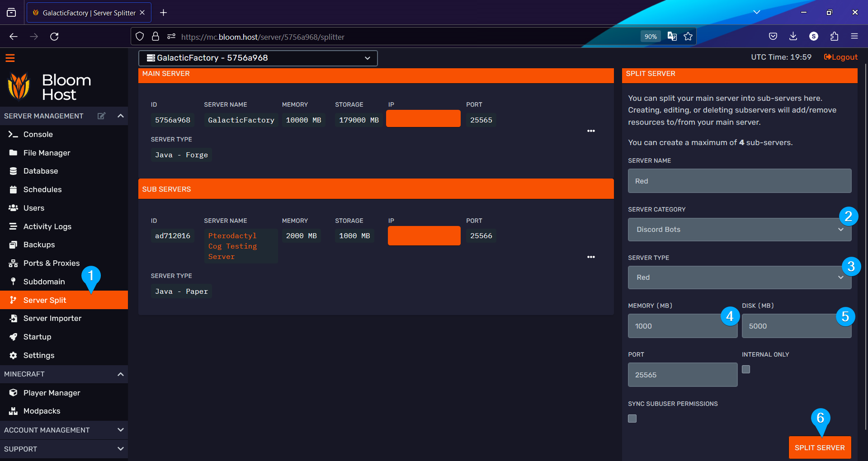Click the Server Importer file icon
This screenshot has height=461, width=868.
point(13,318)
